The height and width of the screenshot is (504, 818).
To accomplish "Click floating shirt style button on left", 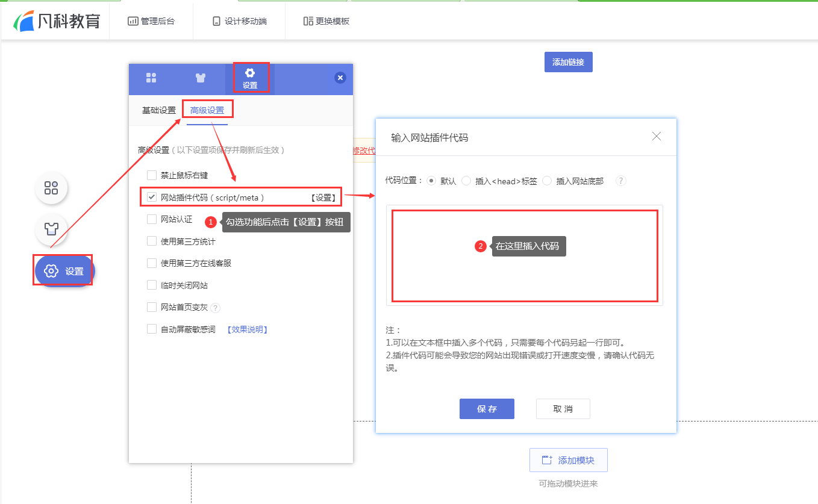I will [x=51, y=229].
